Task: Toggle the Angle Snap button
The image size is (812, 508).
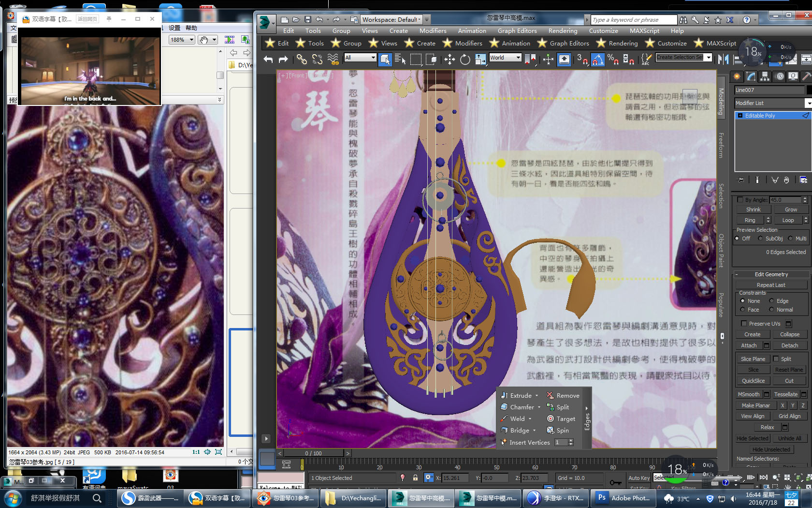Action: pyautogui.click(x=598, y=59)
